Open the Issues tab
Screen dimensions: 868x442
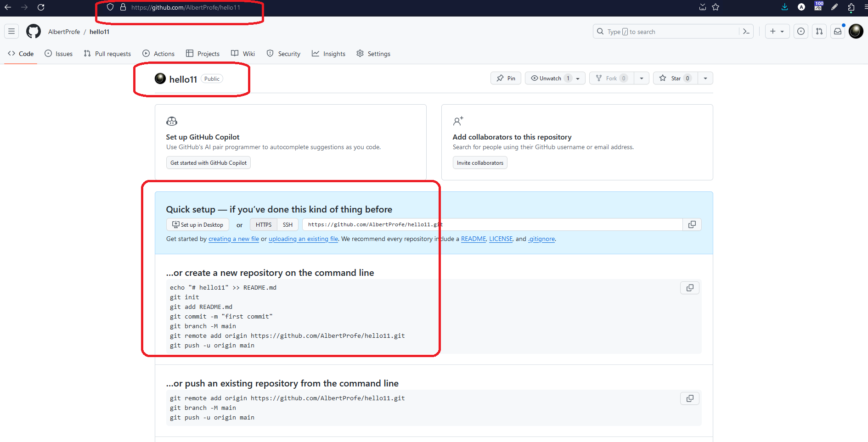click(58, 54)
